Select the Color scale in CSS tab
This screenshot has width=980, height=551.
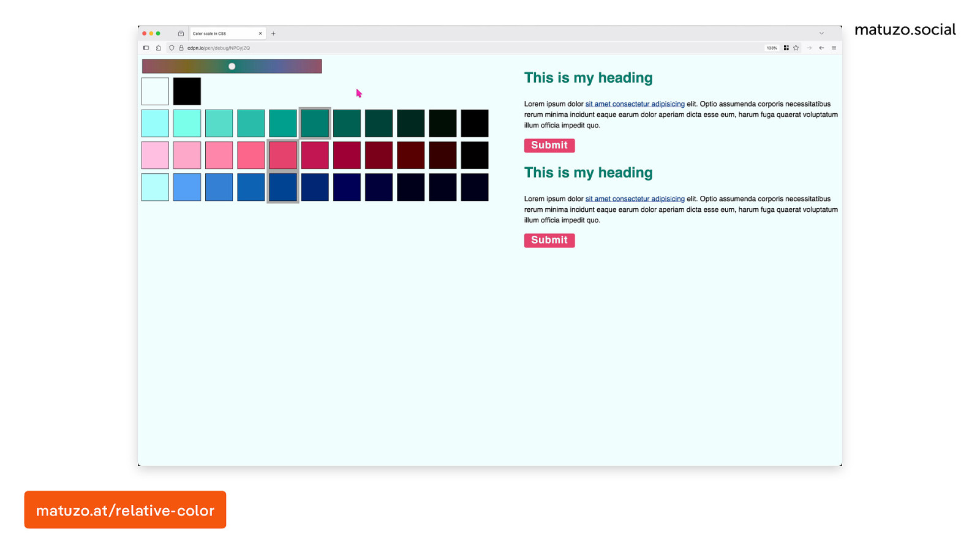click(227, 34)
